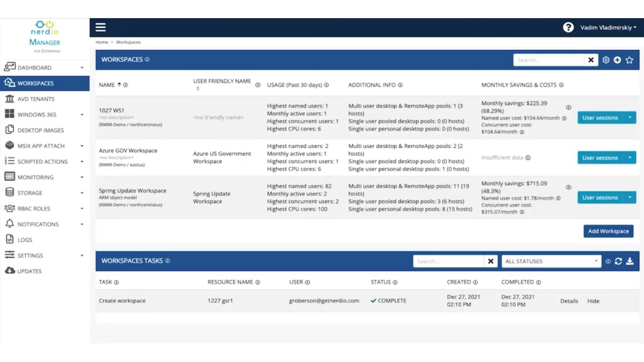Open the help question mark icon

(568, 28)
